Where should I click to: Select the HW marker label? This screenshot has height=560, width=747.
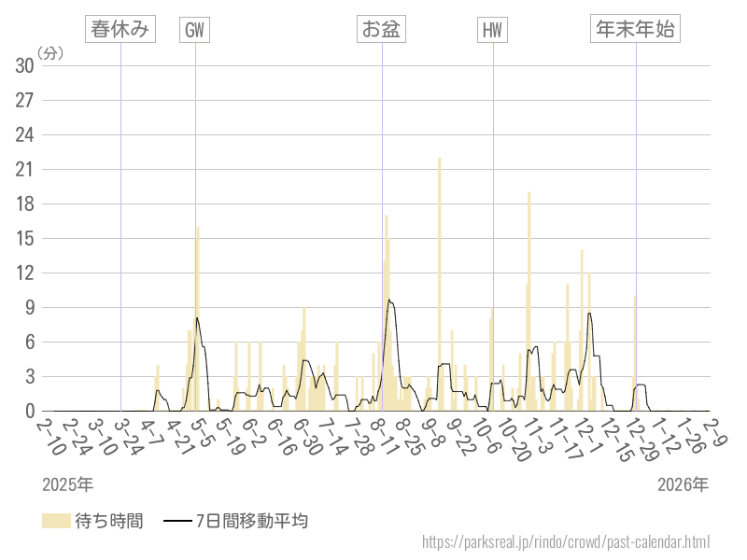click(492, 30)
